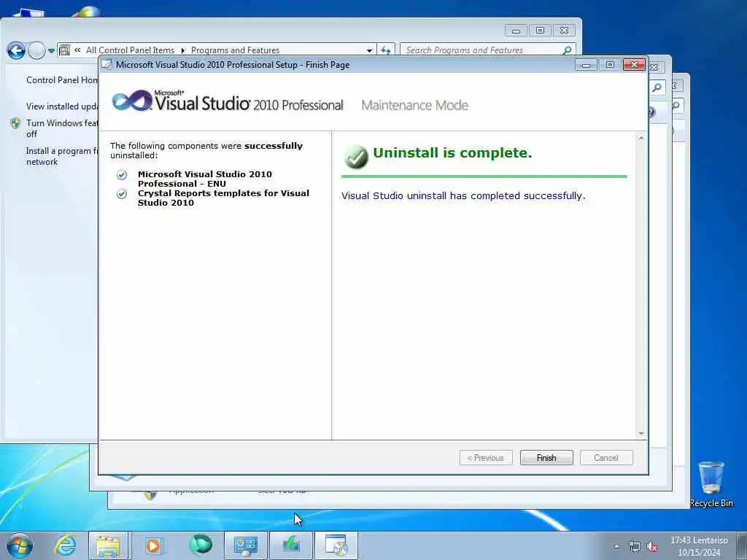Switch to Control Panel taskbar button

[x=246, y=545]
